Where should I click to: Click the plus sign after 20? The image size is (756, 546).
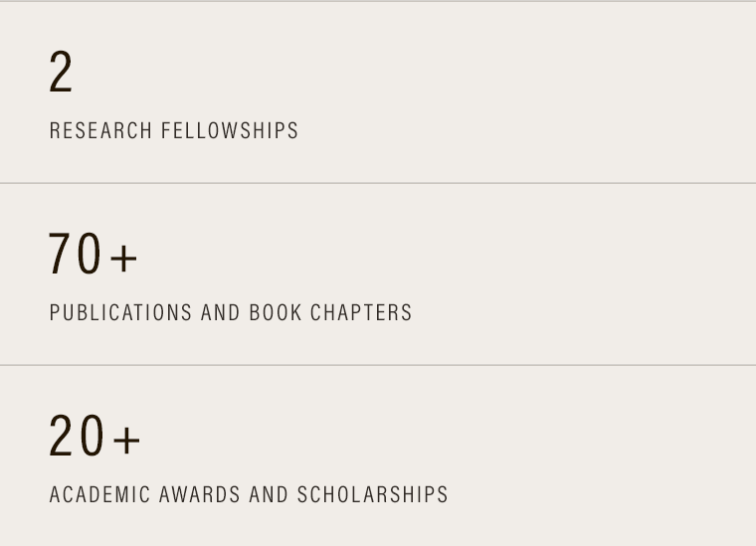point(126,440)
